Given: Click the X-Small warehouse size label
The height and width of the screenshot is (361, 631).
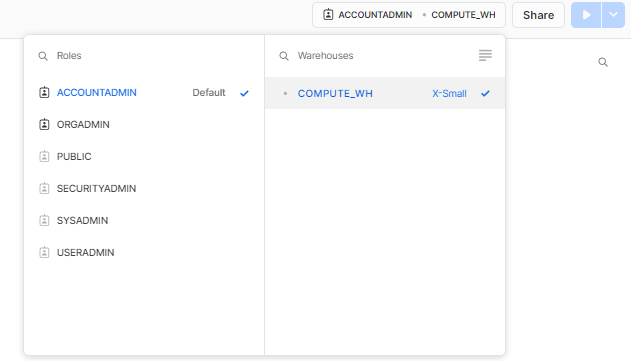Looking at the screenshot, I should click(450, 93).
